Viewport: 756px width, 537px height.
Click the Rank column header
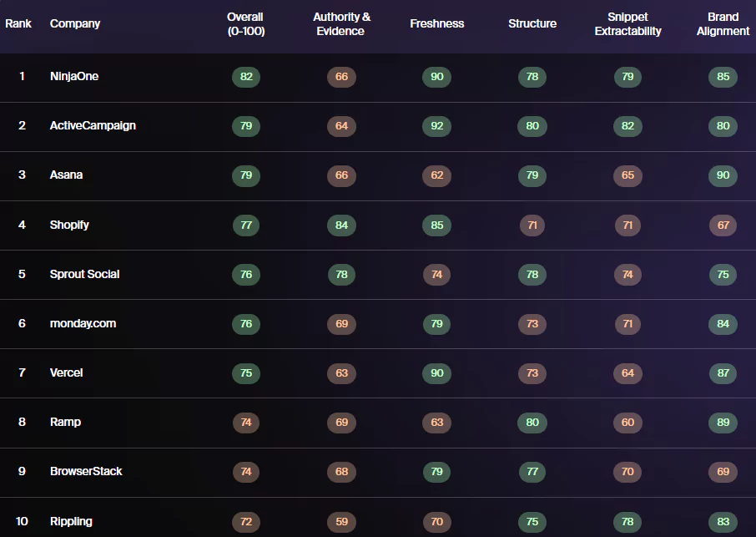point(18,23)
